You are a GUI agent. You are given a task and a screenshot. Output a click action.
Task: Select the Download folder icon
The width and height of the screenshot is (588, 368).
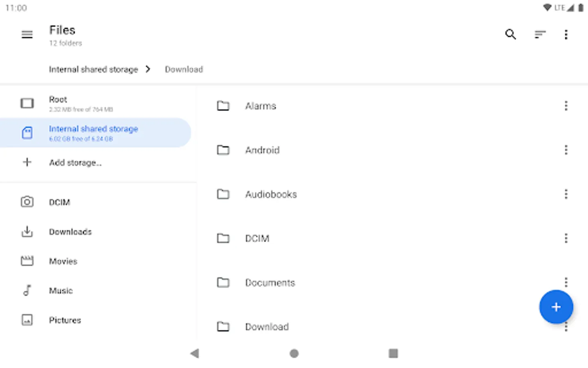pos(223,327)
